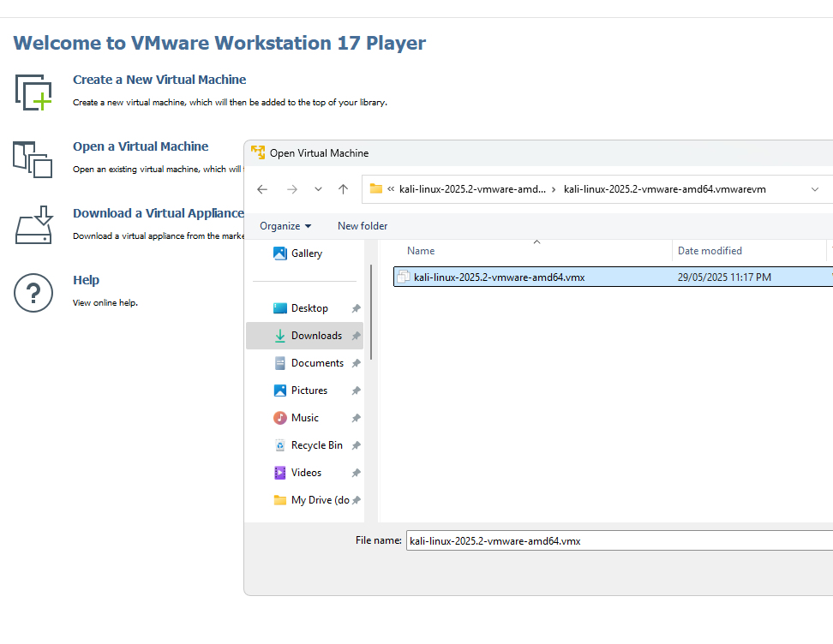This screenshot has height=644, width=833.
Task: Select the kali-linux-2025.2-vmware-amd64.vmx file
Action: pyautogui.click(x=613, y=277)
